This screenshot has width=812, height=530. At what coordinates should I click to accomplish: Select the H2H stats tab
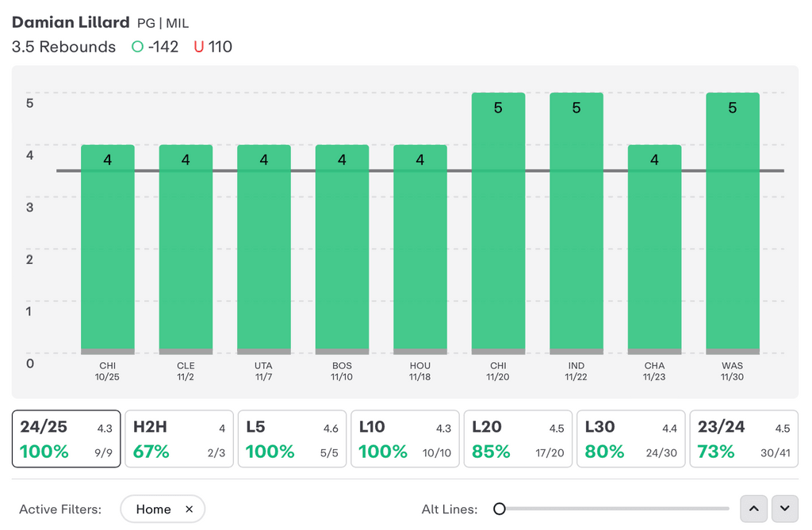[179, 439]
